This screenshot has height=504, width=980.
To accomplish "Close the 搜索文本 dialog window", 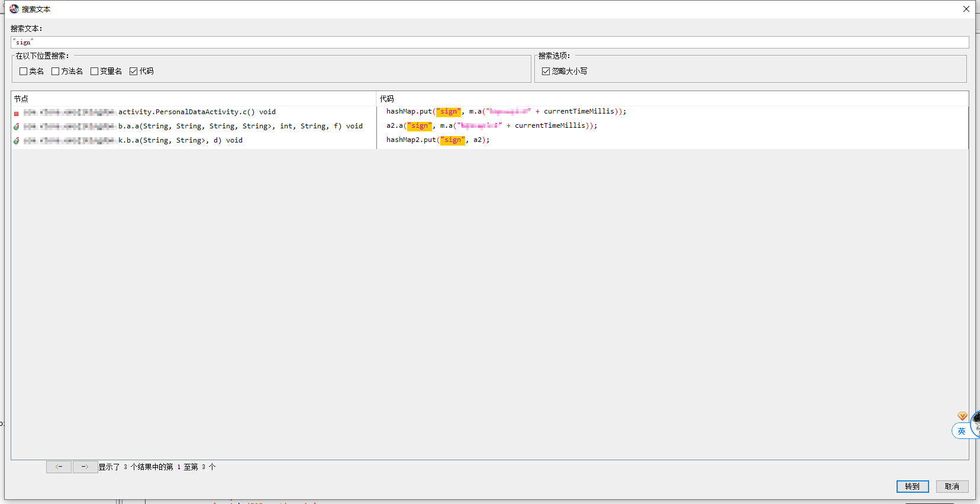I will pyautogui.click(x=966, y=9).
